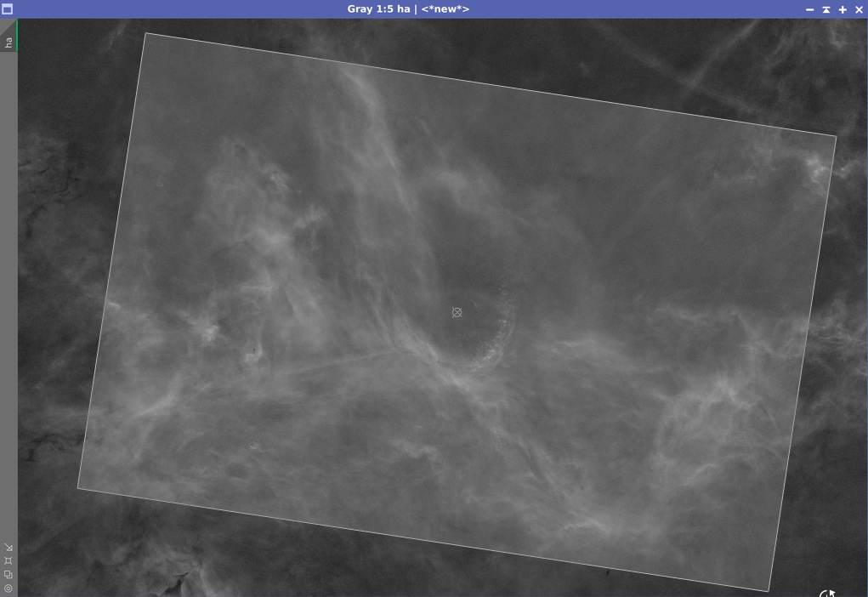Click the concentric circles target icon

[x=9, y=588]
